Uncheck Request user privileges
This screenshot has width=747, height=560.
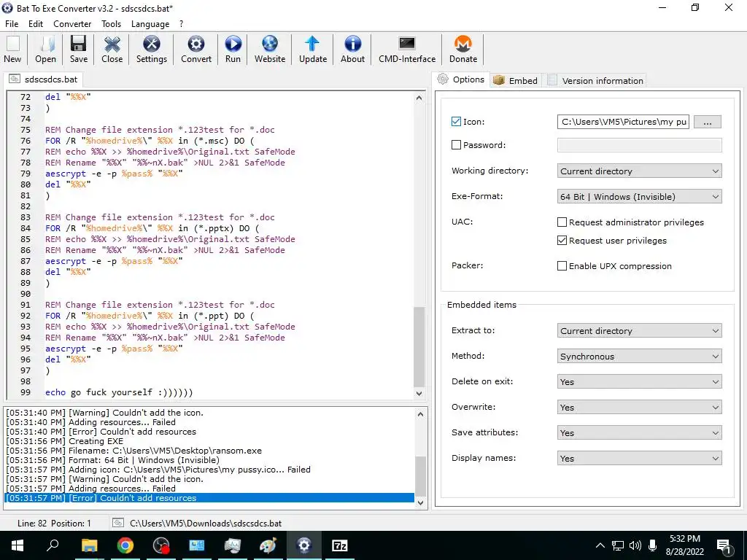[x=562, y=241]
